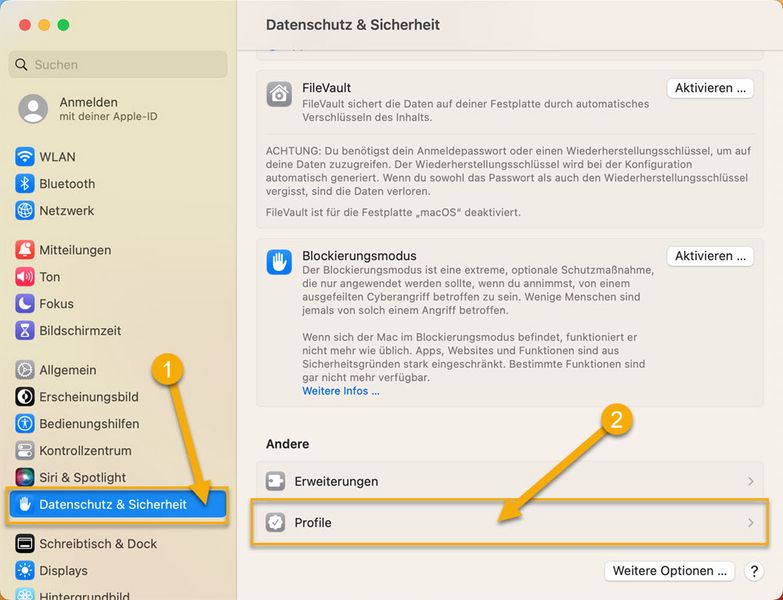Open the Mitteilungen bell icon
The height and width of the screenshot is (600, 783).
24,250
